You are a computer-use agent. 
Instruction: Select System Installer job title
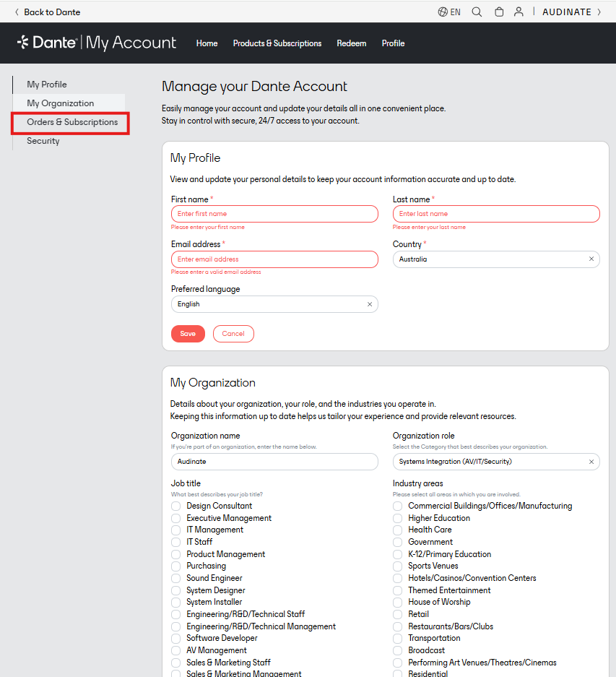click(x=175, y=602)
